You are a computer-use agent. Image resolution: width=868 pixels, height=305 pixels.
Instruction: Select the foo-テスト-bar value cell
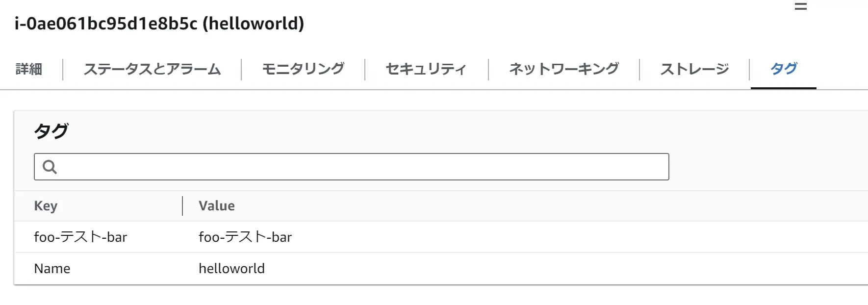coord(245,237)
